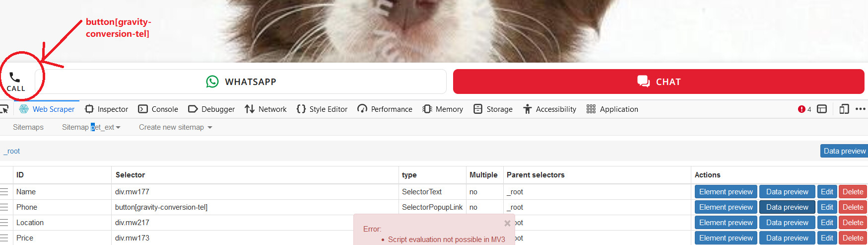The image size is (868, 245).
Task: Click the _root breadcrumb link
Action: (12, 151)
